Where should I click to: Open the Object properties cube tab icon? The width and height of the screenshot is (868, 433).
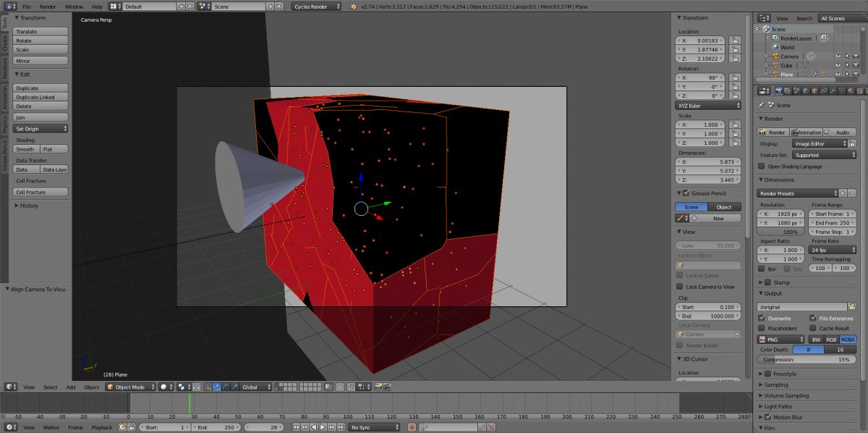[x=814, y=91]
